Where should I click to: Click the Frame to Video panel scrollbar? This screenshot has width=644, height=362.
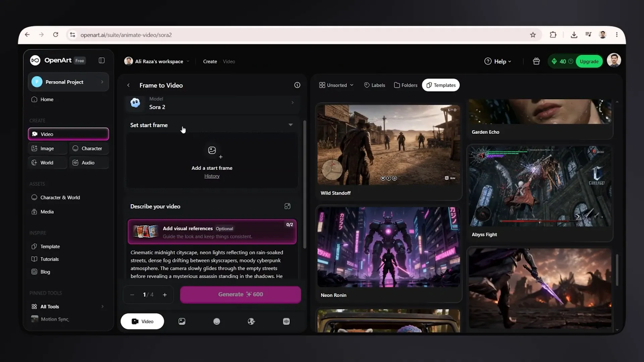tap(305, 184)
